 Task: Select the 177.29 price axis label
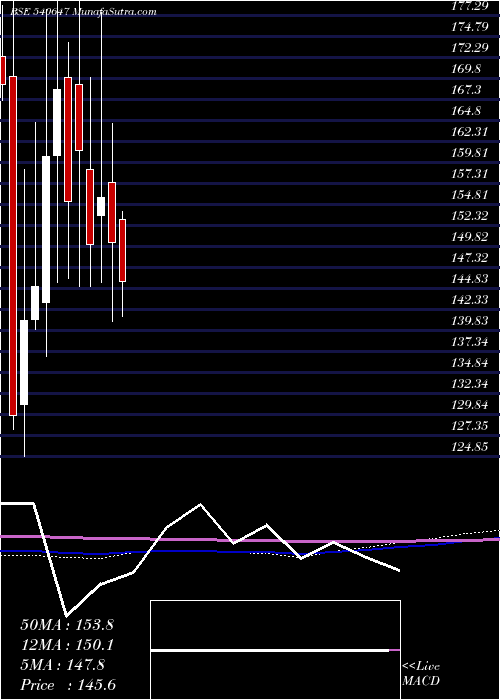pos(470,6)
